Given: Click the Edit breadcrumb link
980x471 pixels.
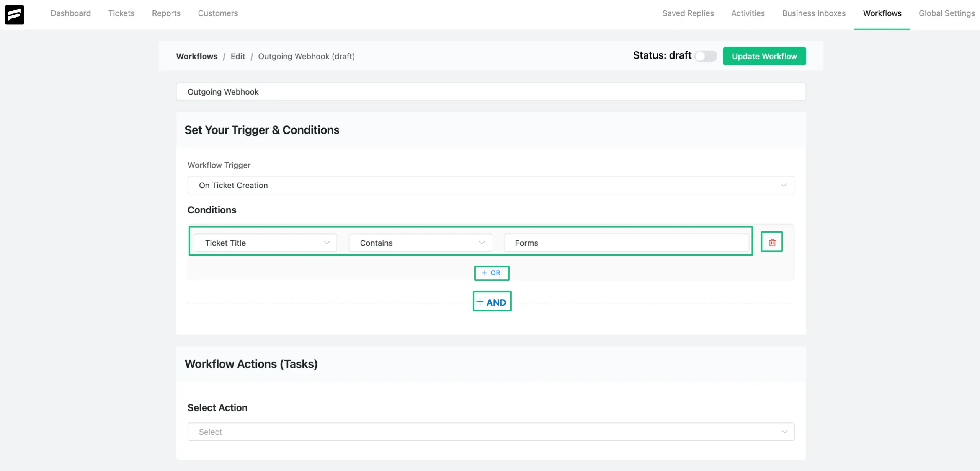Looking at the screenshot, I should 237,55.
